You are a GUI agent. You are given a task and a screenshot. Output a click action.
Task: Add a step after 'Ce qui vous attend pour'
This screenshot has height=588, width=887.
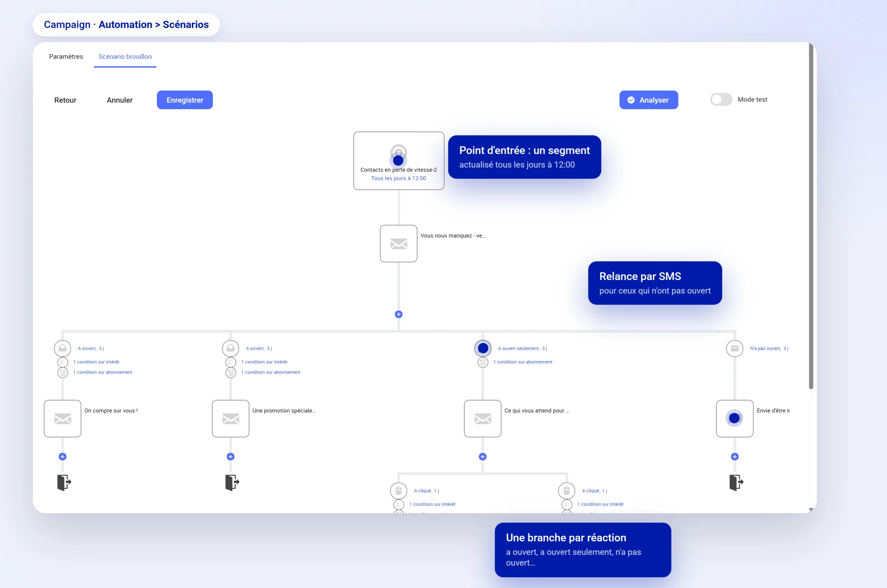point(483,456)
